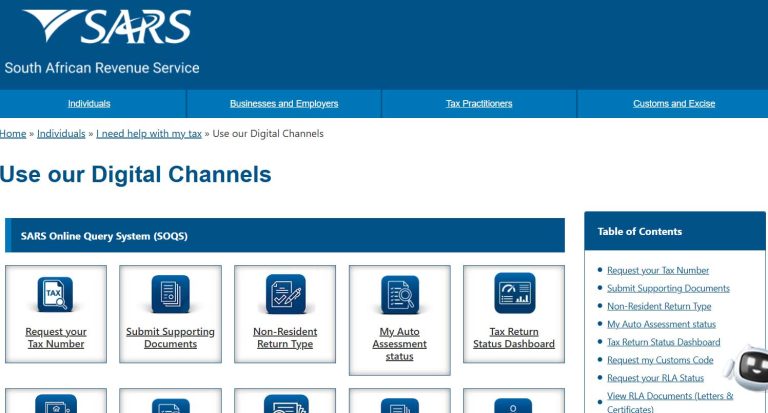Screen dimensions: 768x413
Task: Click 'Tax Return Status Dashboard' tile label
Action: click(514, 338)
